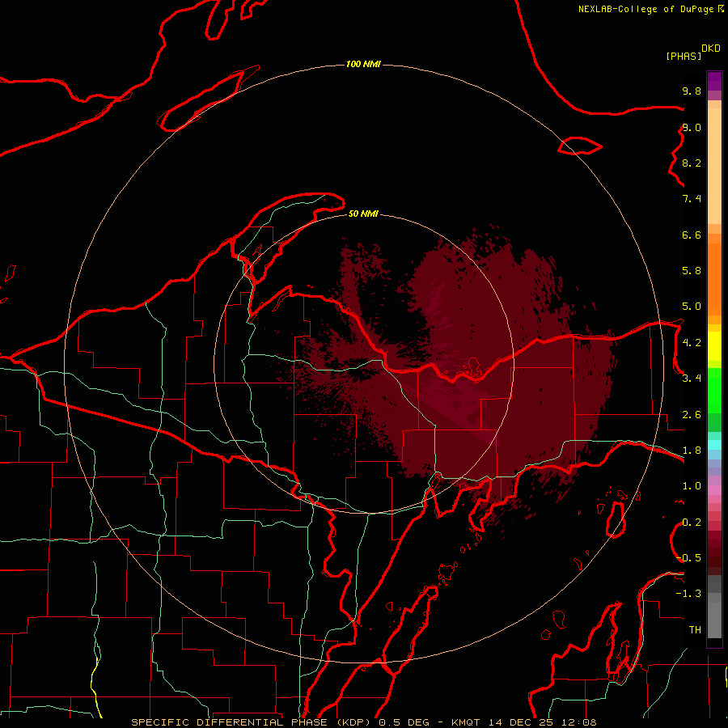Viewport: 728px width, 728px height.
Task: Select the 9.0 value on color scale
Action: [x=692, y=127]
